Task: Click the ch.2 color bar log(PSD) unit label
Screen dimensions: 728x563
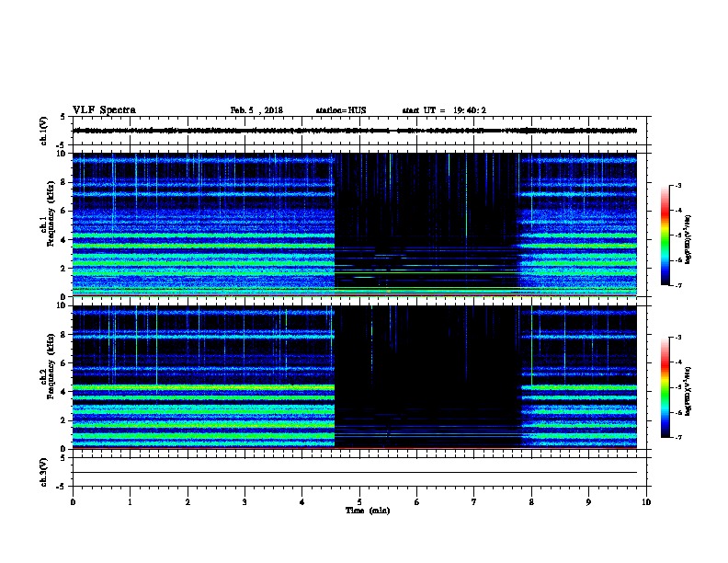Action: pyautogui.click(x=689, y=391)
